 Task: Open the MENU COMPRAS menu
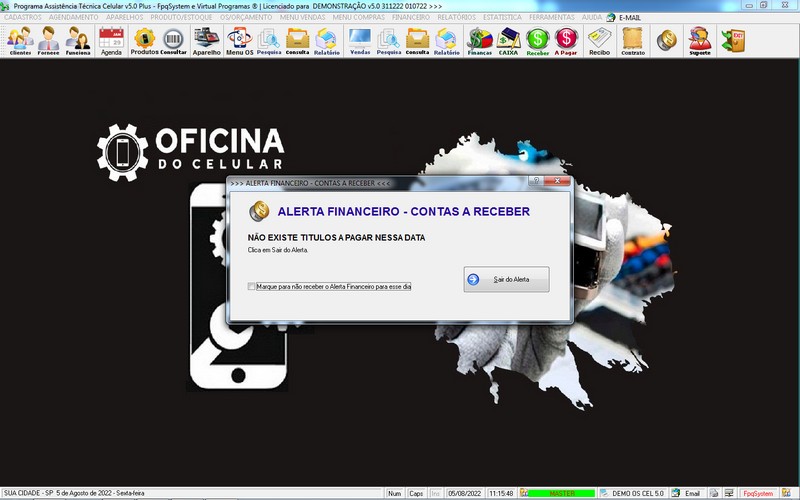coord(359,17)
